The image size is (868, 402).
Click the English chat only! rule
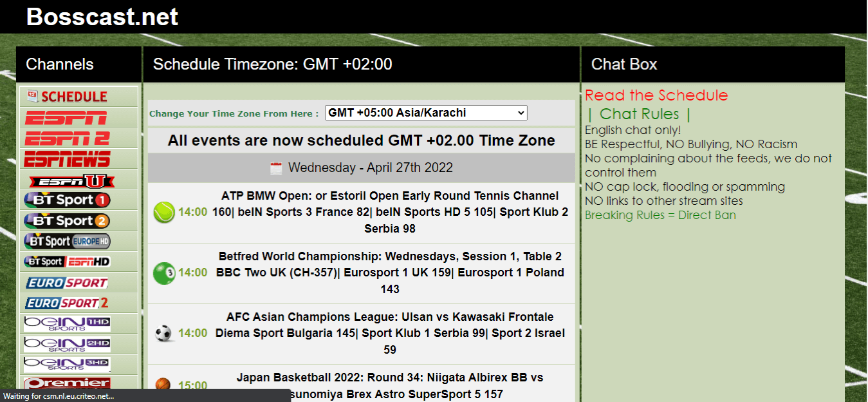pos(633,130)
